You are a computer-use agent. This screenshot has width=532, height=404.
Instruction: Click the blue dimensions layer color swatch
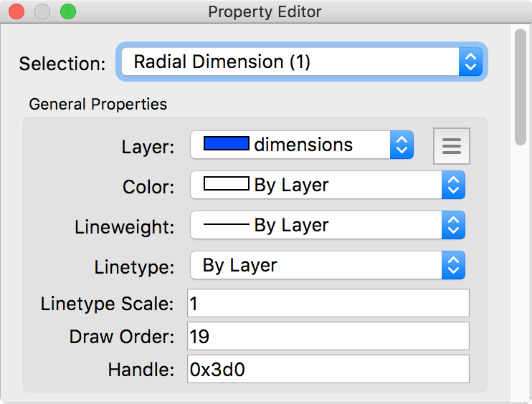click(226, 144)
